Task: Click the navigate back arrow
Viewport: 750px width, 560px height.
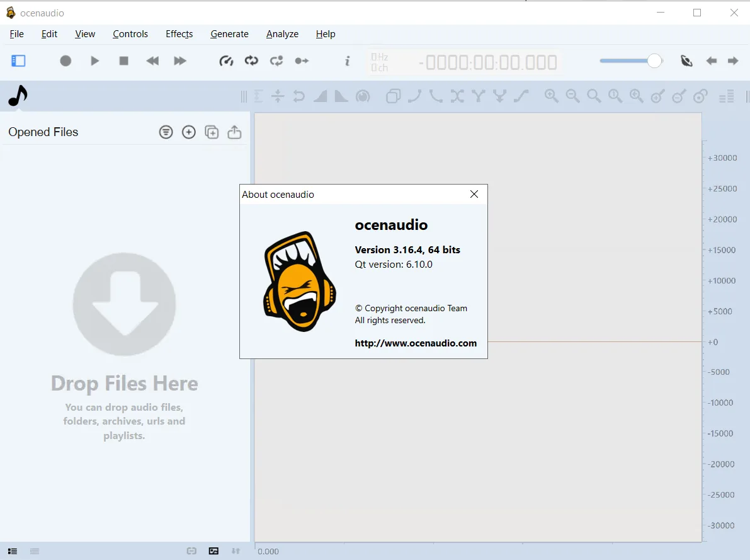Action: click(x=711, y=60)
